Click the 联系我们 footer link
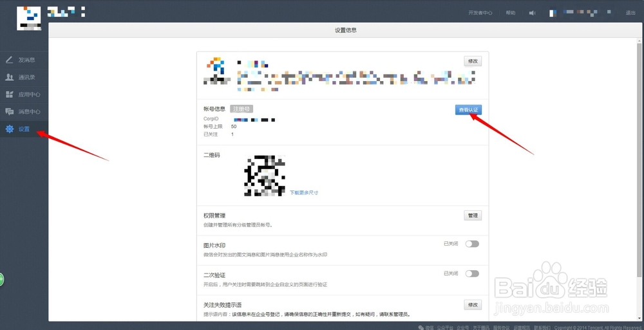644x330 pixels. click(542, 327)
